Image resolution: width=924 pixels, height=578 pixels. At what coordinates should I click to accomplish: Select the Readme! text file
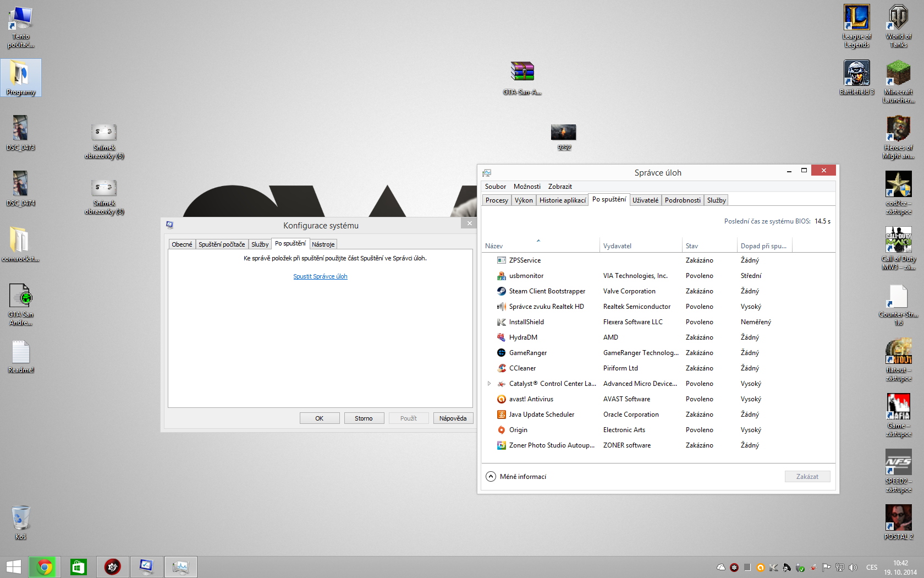[x=20, y=357]
